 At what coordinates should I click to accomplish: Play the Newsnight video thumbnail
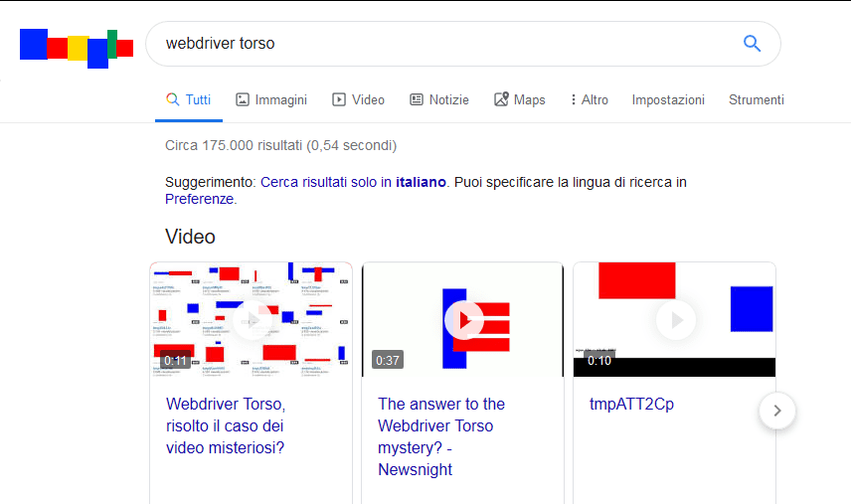click(463, 319)
